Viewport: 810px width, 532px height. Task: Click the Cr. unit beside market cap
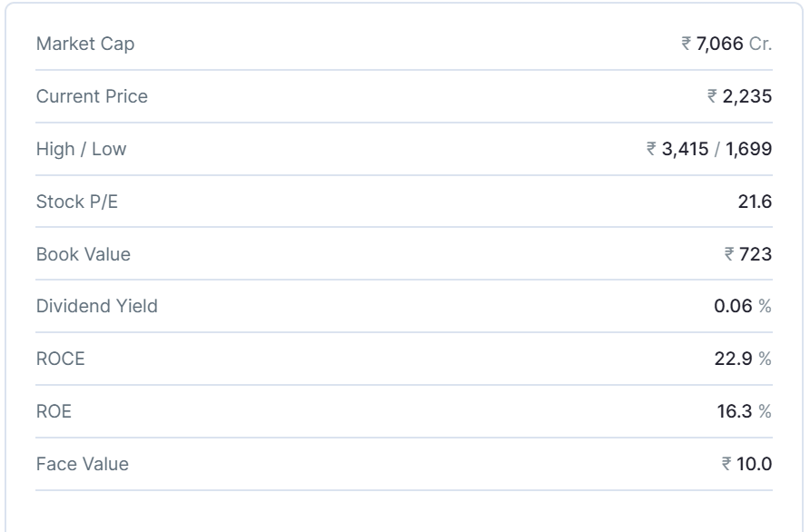761,44
